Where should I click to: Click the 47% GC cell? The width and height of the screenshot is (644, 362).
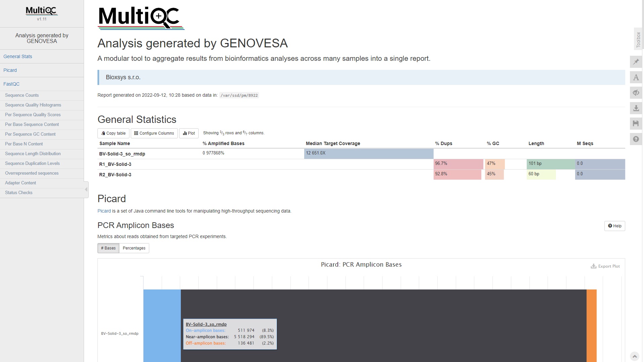coord(495,164)
